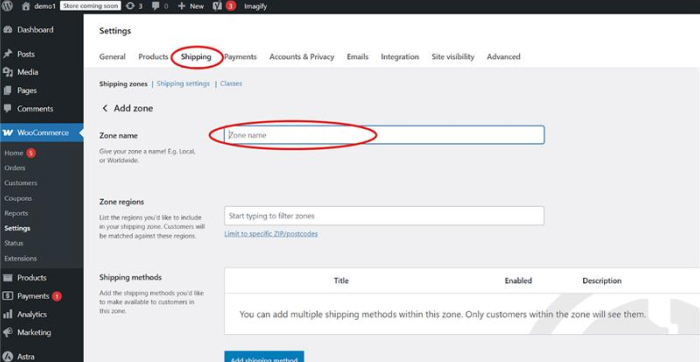The height and width of the screenshot is (362, 700).
Task: Open Shipping settings subsection link
Action: click(x=183, y=83)
